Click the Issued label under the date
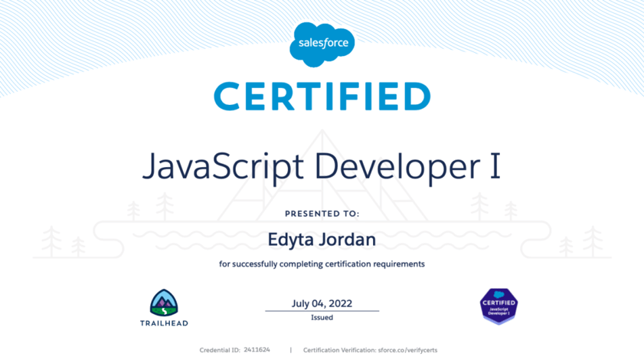 322,317
